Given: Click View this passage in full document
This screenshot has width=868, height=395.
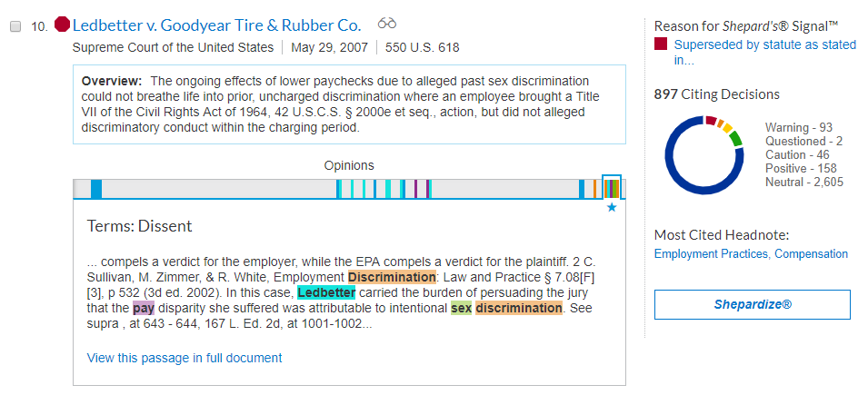Looking at the screenshot, I should [185, 358].
